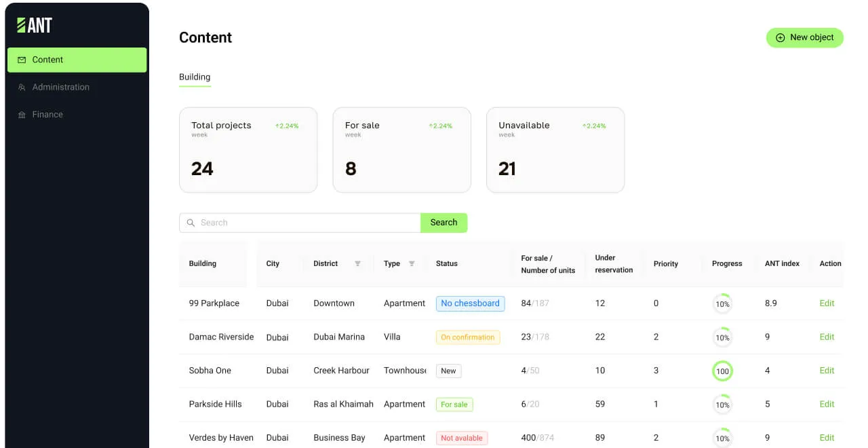Click the ANT logo in the sidebar
This screenshot has height=448, width=868.
(35, 25)
